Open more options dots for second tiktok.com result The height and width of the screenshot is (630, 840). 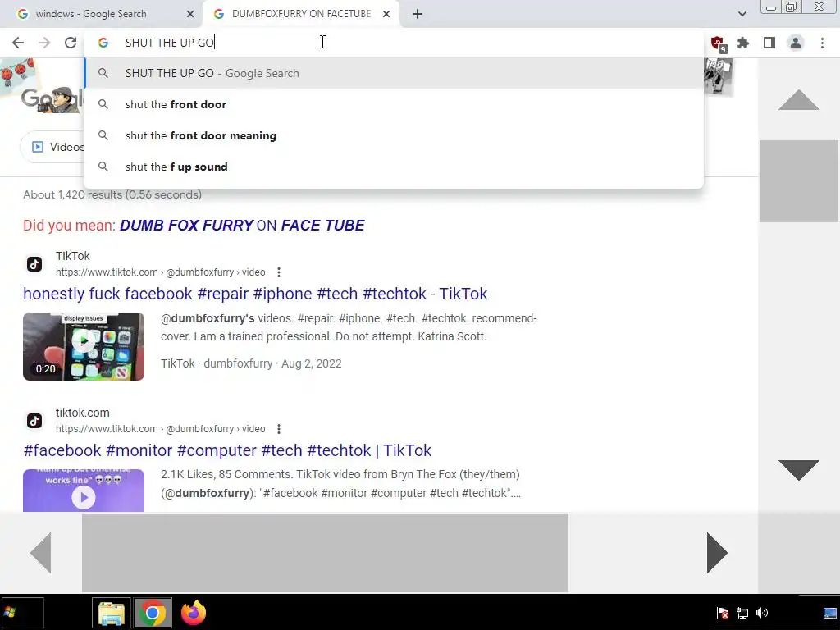pos(279,428)
